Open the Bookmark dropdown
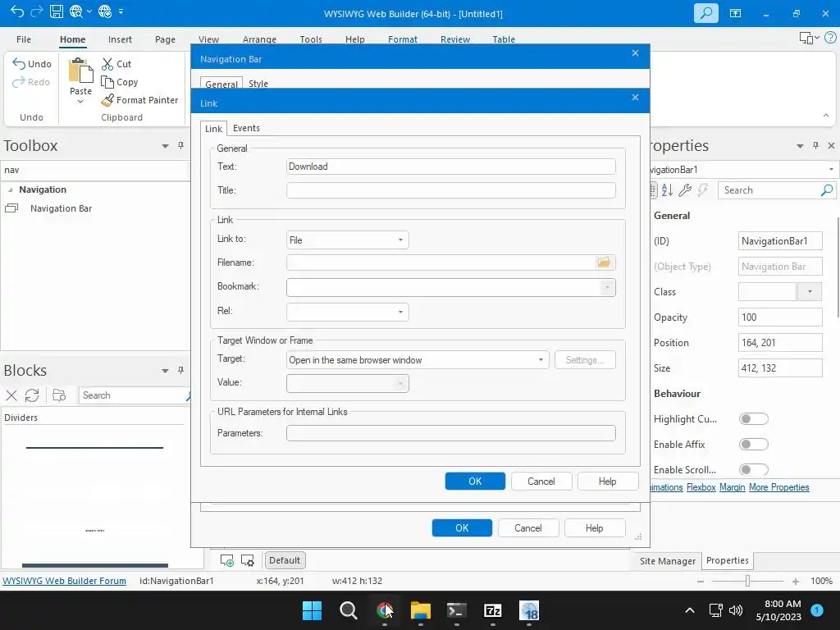This screenshot has width=840, height=630. (x=607, y=288)
